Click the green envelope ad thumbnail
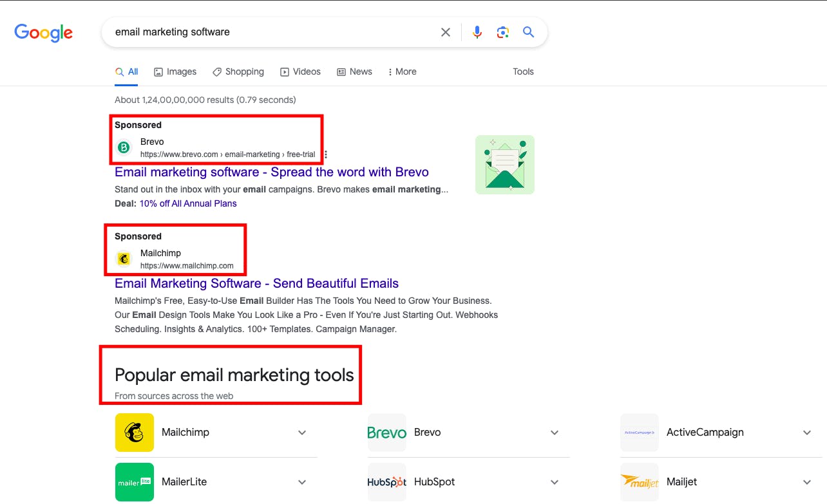Image resolution: width=827 pixels, height=504 pixels. [505, 165]
